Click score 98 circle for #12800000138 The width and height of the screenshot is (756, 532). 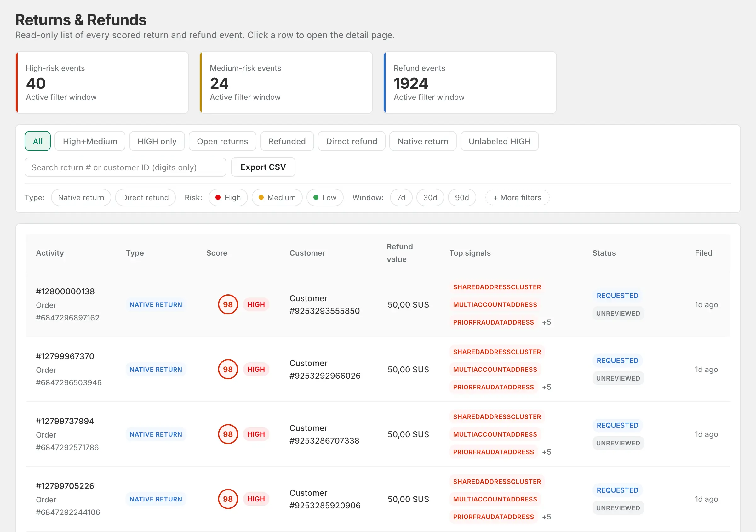[228, 304]
